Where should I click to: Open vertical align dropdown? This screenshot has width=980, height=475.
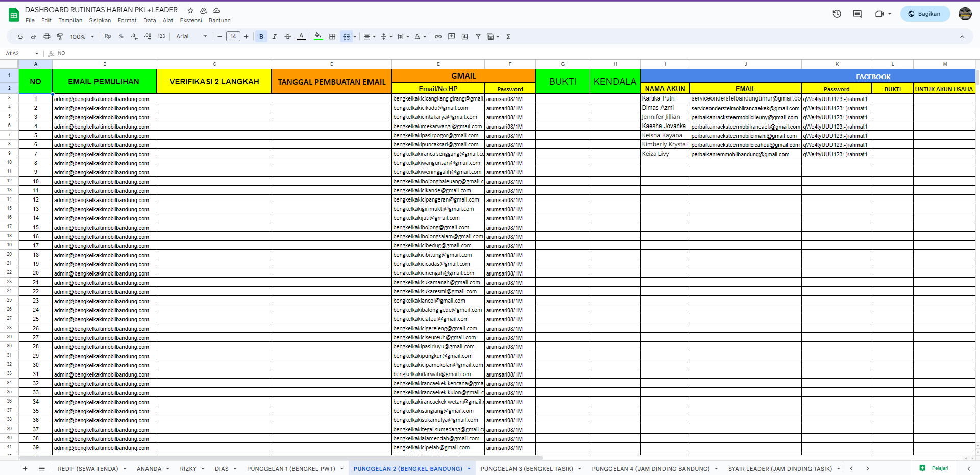pos(386,36)
